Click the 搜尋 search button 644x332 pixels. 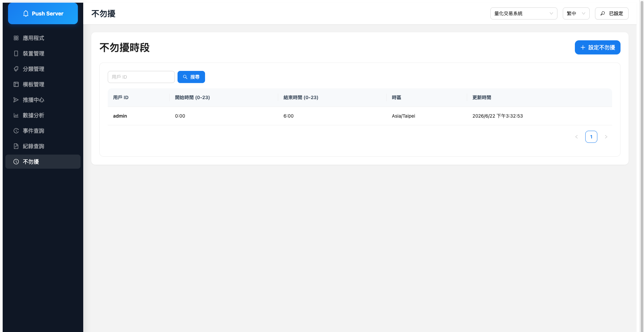(191, 77)
